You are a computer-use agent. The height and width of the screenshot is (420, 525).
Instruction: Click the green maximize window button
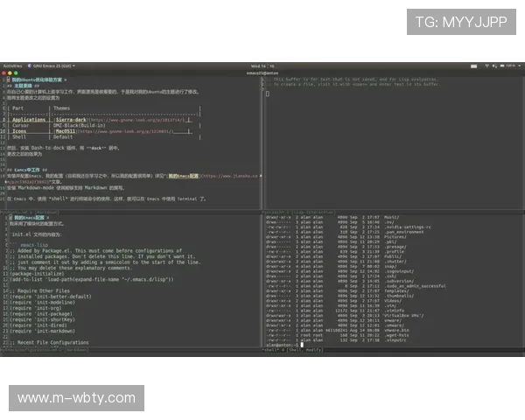(17, 73)
